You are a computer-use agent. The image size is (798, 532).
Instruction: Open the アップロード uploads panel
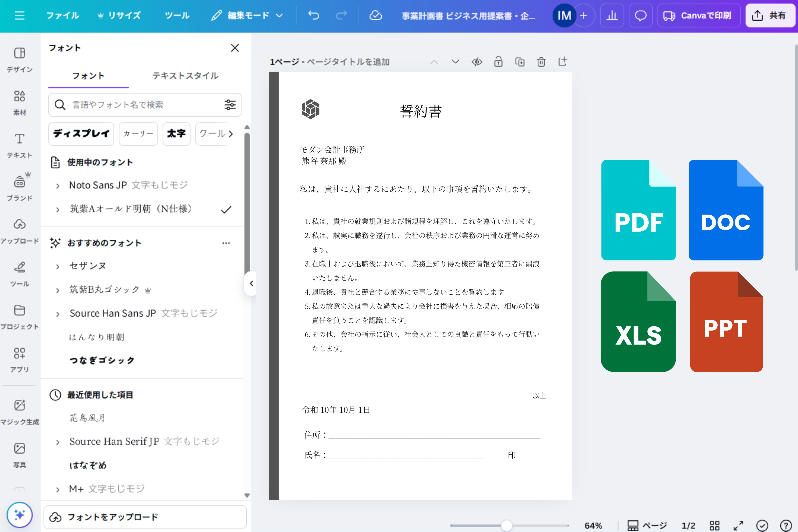click(x=20, y=231)
